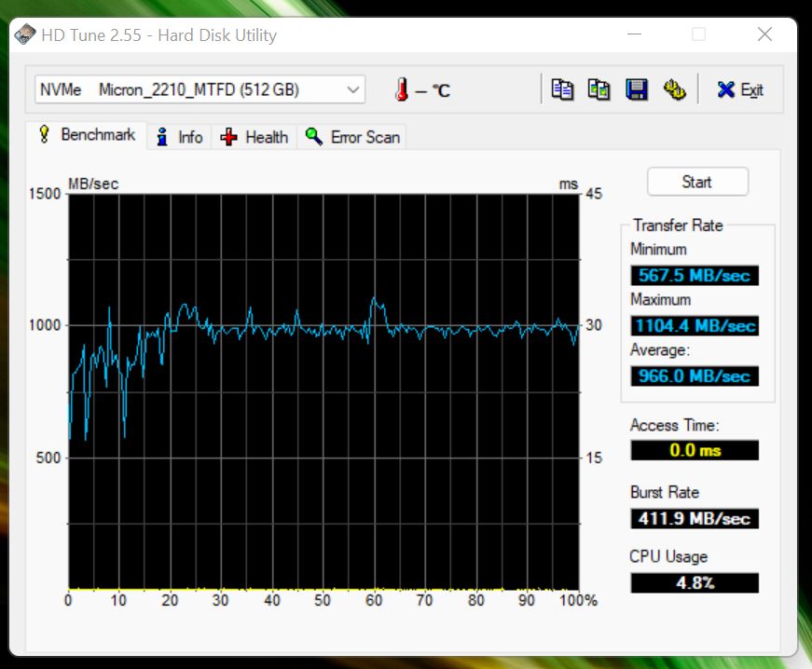The width and height of the screenshot is (812, 669).
Task: Open the options wrench icon
Action: point(674,89)
